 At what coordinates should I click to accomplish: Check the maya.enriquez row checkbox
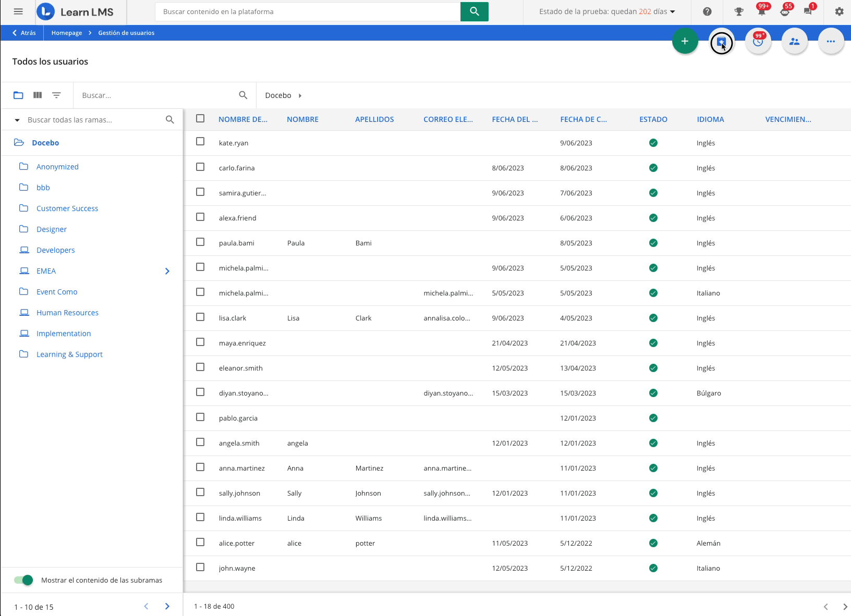pyautogui.click(x=200, y=342)
